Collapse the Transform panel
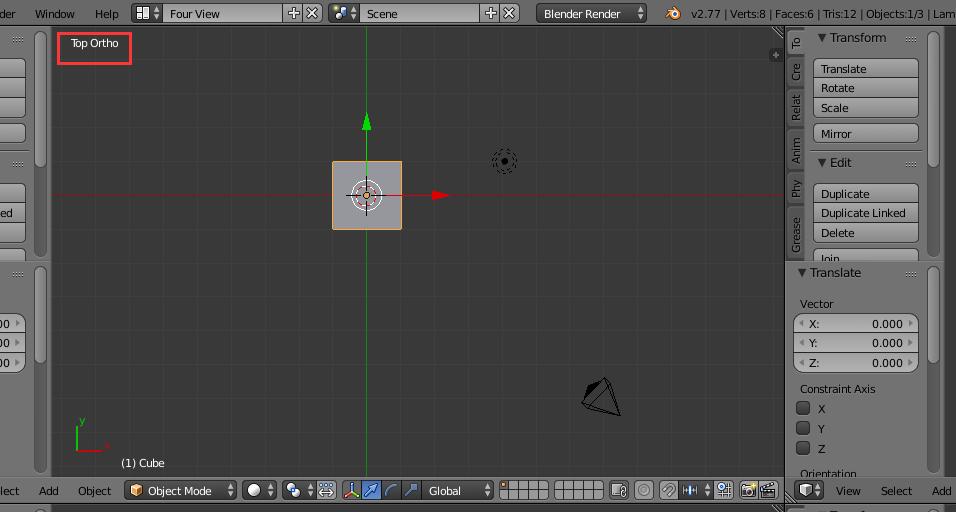Viewport: 956px width, 512px height. coord(821,38)
